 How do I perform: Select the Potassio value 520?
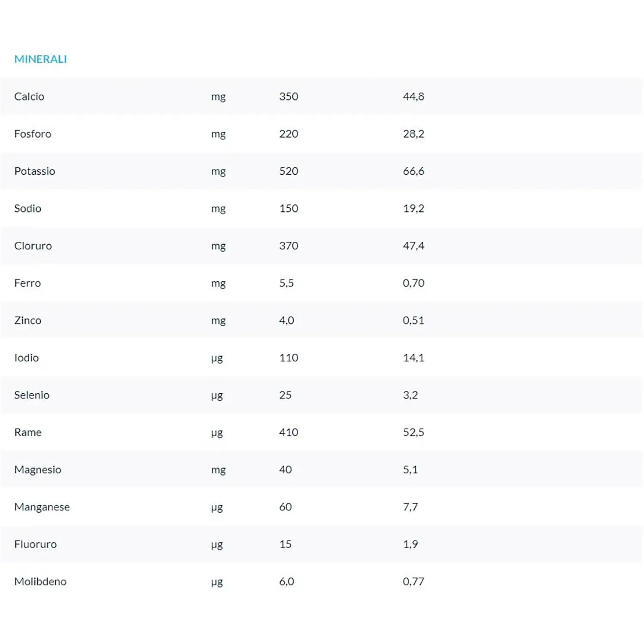pos(289,171)
